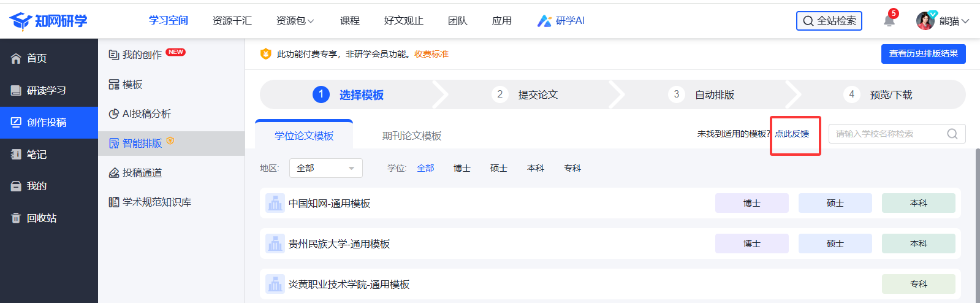Click the 点此反馈 link
Image resolution: width=980 pixels, height=303 pixels.
pyautogui.click(x=792, y=134)
